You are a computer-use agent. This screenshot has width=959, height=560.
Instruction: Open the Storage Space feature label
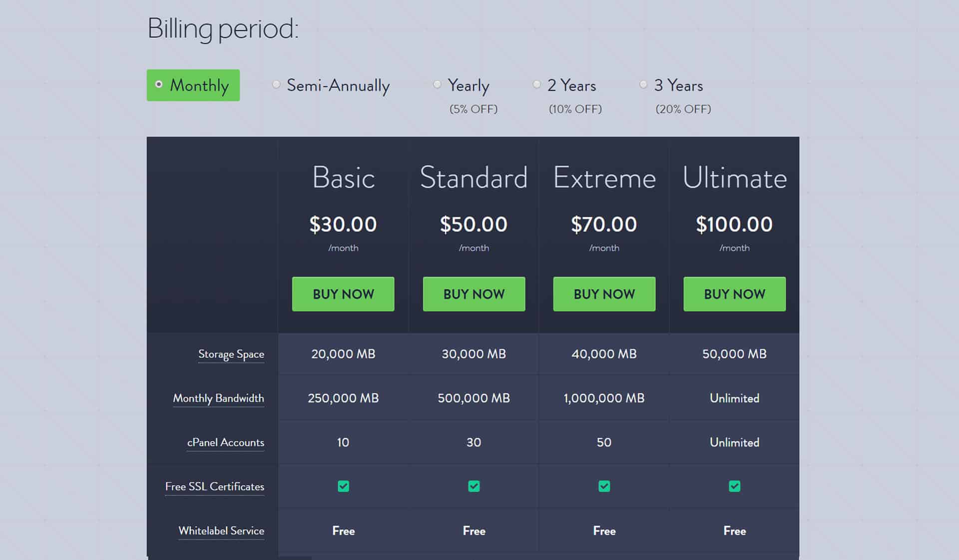click(x=231, y=354)
